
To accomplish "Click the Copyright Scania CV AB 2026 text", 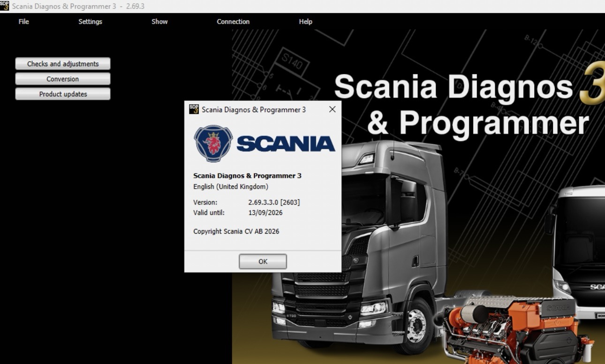I will click(x=236, y=231).
